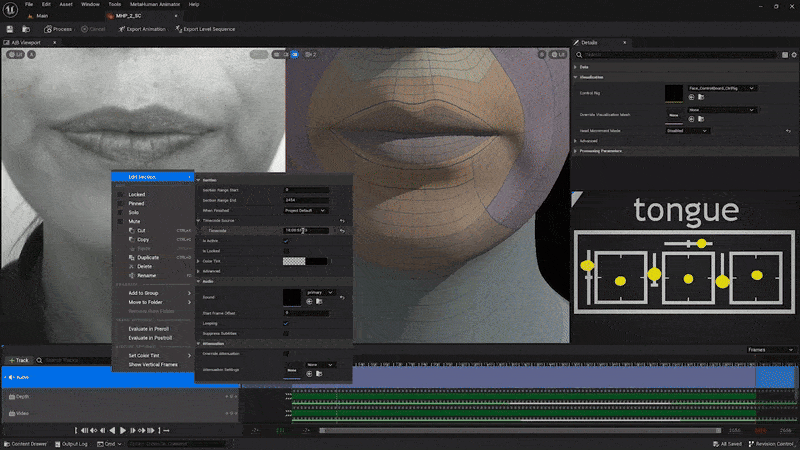This screenshot has height=450, width=800.
Task: Open the MetaHuman Animator menu
Action: [155, 4]
